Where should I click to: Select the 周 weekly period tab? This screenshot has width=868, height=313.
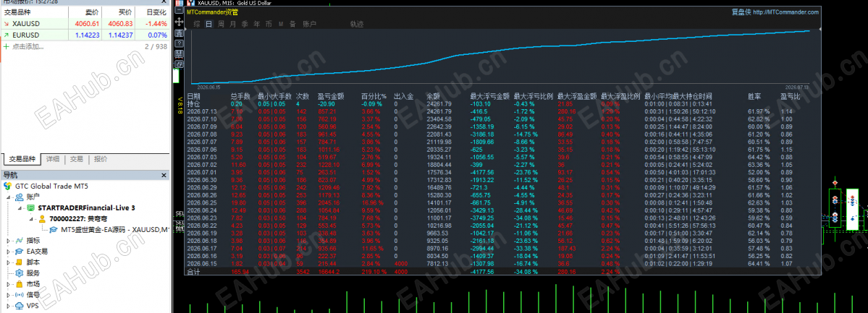tap(221, 24)
